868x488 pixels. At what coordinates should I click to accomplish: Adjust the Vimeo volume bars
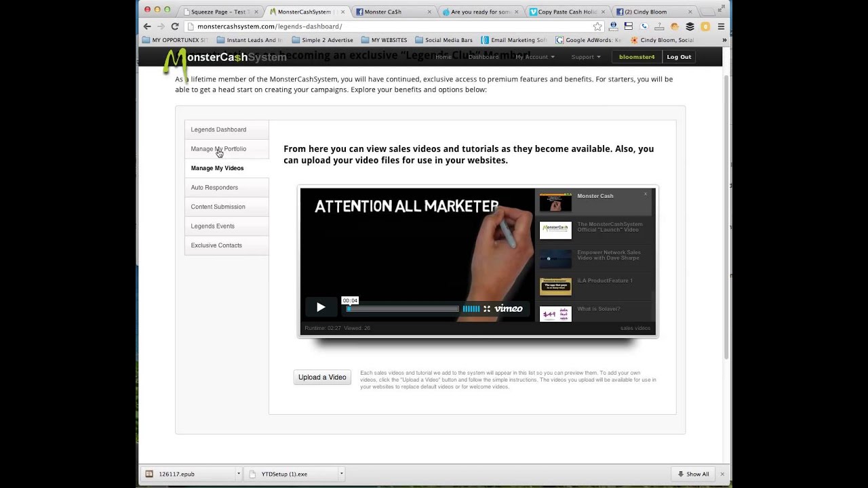point(471,309)
